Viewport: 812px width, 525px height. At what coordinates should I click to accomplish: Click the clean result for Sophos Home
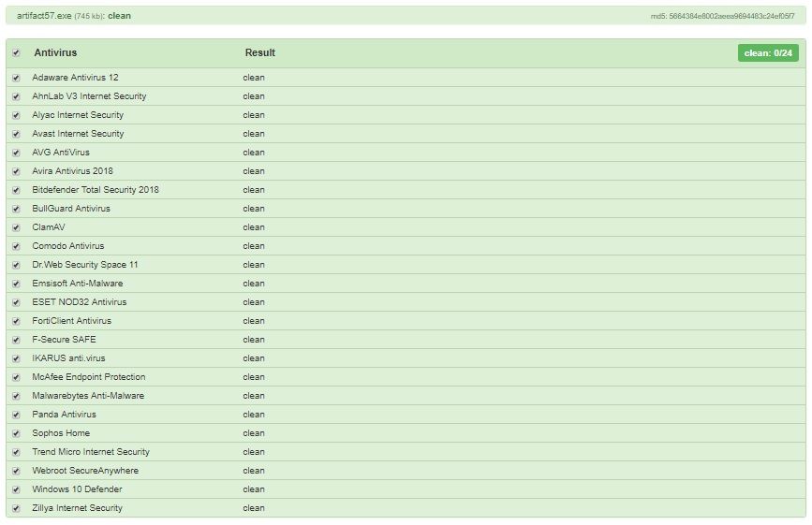click(254, 433)
